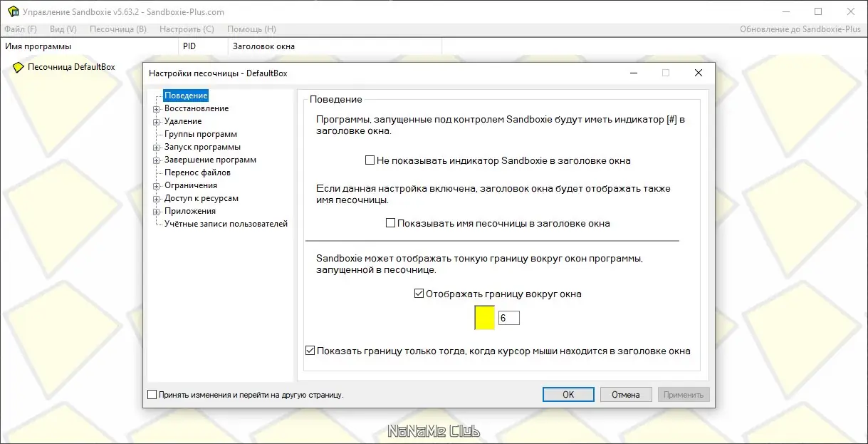Screen dimensions: 868x444
Task: Close the Настройки песочницы dialog
Action: (x=699, y=73)
